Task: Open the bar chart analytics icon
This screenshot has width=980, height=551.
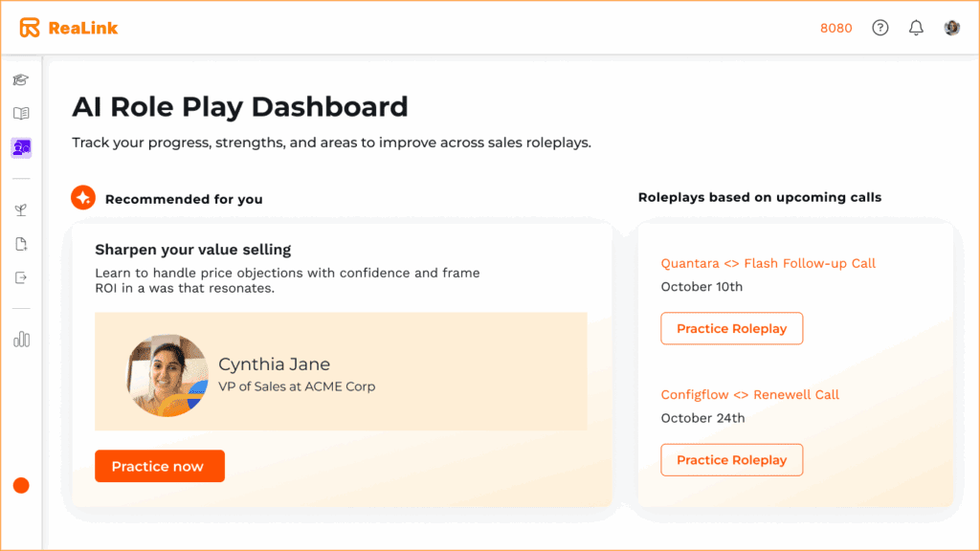Action: (21, 340)
